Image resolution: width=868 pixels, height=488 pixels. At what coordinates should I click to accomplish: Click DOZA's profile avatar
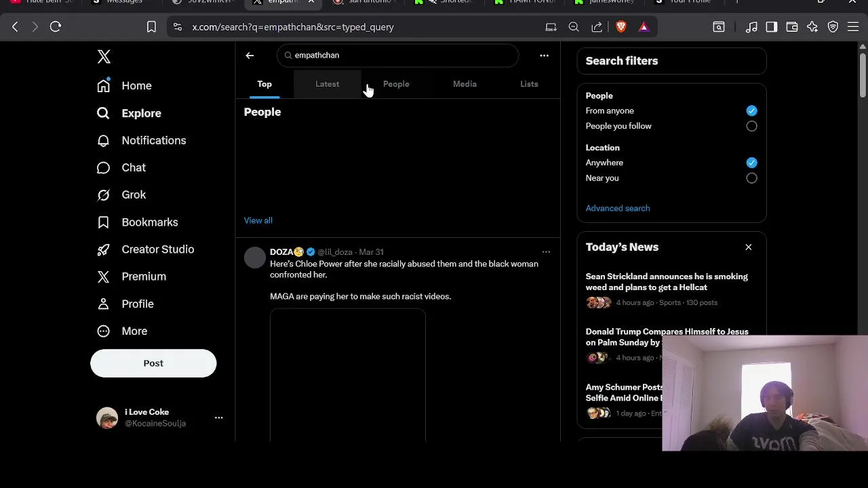[x=255, y=258]
